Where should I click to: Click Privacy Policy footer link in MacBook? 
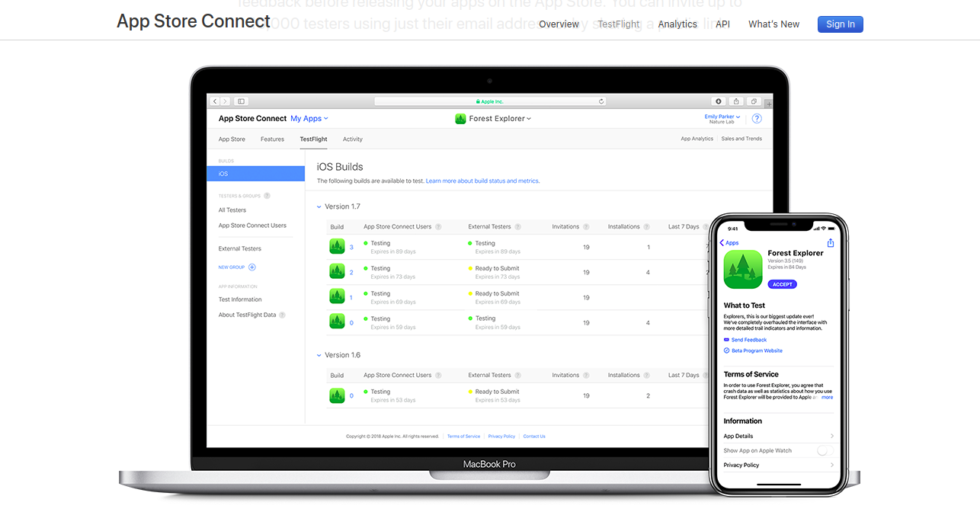501,437
